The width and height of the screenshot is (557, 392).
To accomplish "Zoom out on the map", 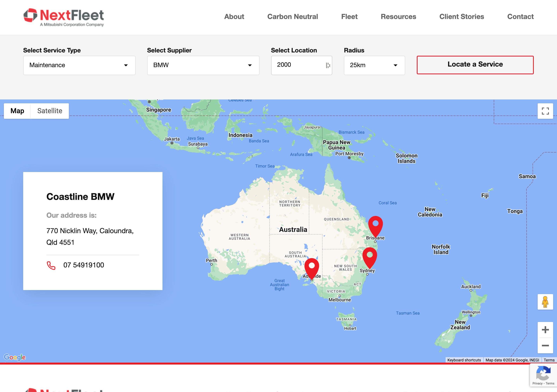I will pos(545,345).
